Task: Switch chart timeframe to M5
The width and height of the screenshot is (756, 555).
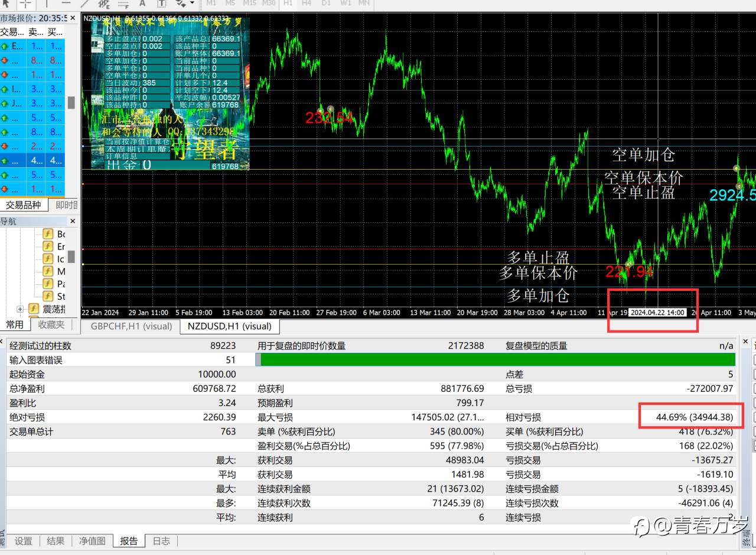Action: pos(230,3)
